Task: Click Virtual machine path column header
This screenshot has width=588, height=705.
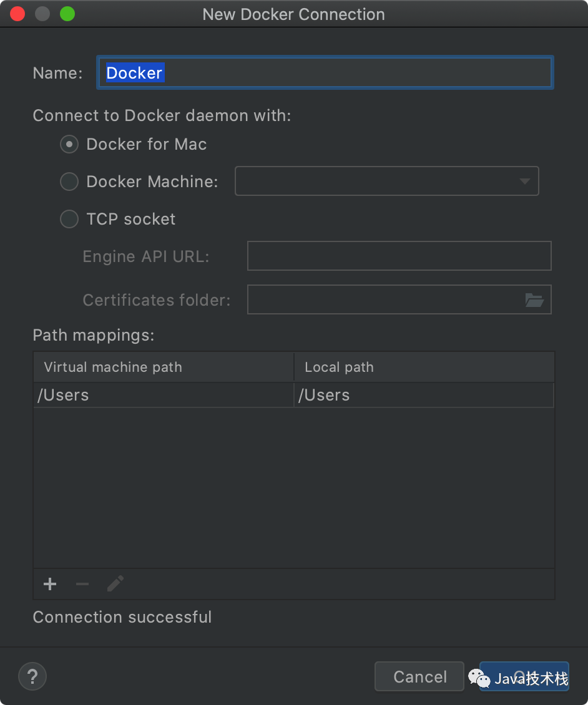Action: pyautogui.click(x=164, y=367)
